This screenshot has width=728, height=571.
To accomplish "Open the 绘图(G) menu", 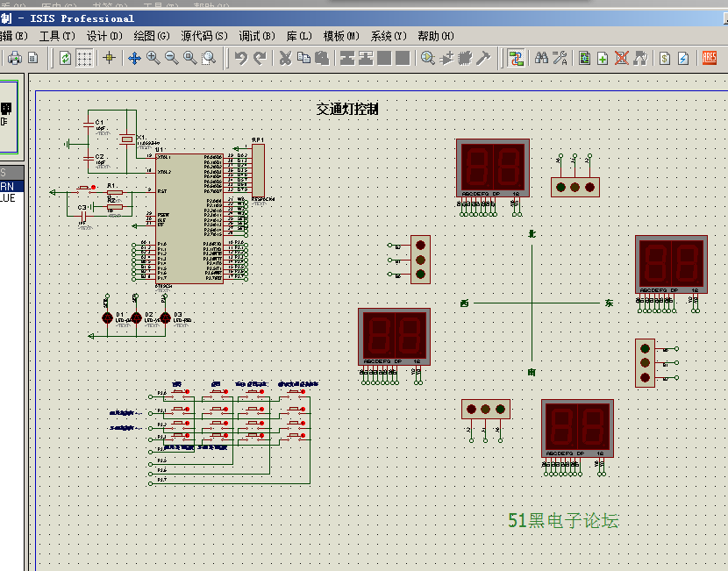I will pyautogui.click(x=152, y=36).
